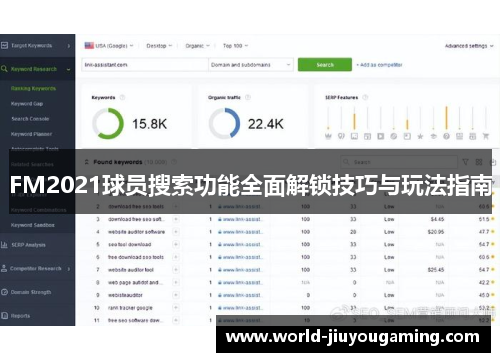The height and width of the screenshot is (362, 500).
Task: Open Keyword Gap in the sidebar
Action: click(x=27, y=104)
